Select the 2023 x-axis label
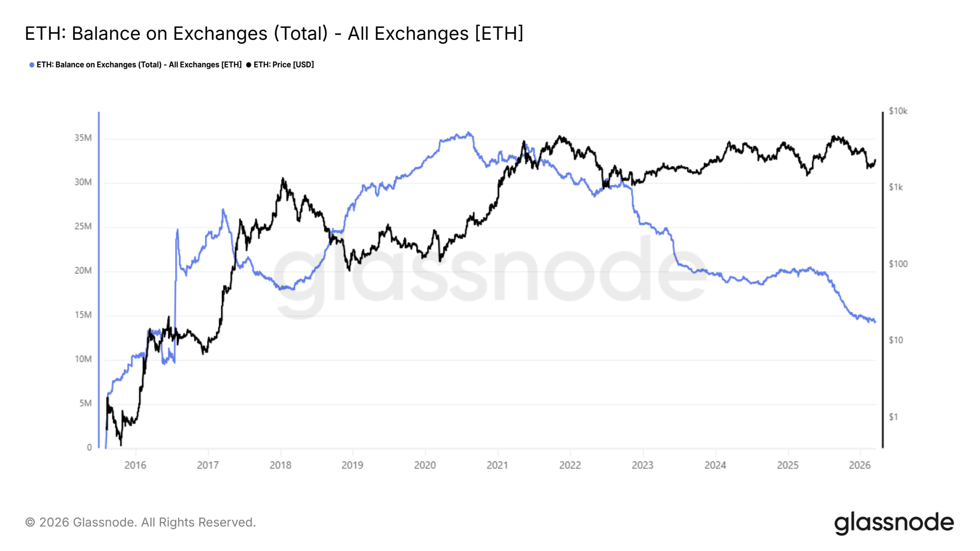This screenshot has width=980, height=551. click(x=642, y=465)
